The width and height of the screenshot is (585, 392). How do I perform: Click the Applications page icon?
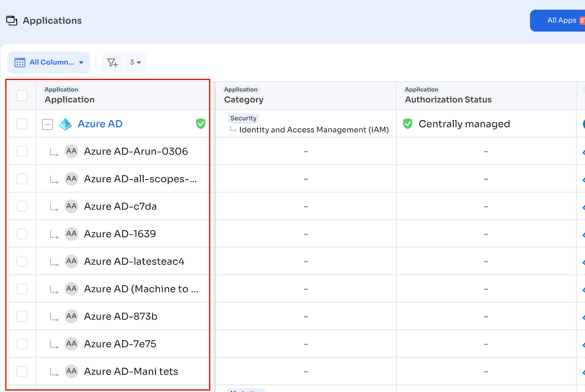[12, 20]
